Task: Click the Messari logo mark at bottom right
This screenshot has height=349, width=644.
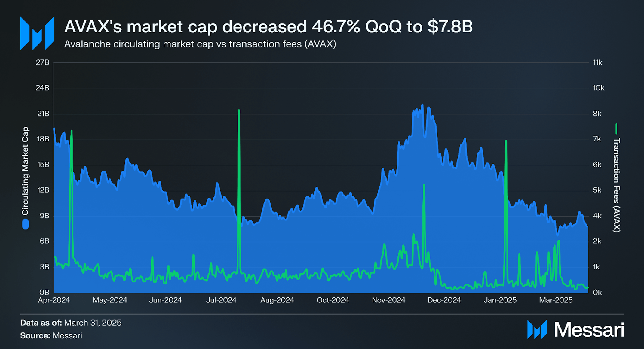Action: 537,329
